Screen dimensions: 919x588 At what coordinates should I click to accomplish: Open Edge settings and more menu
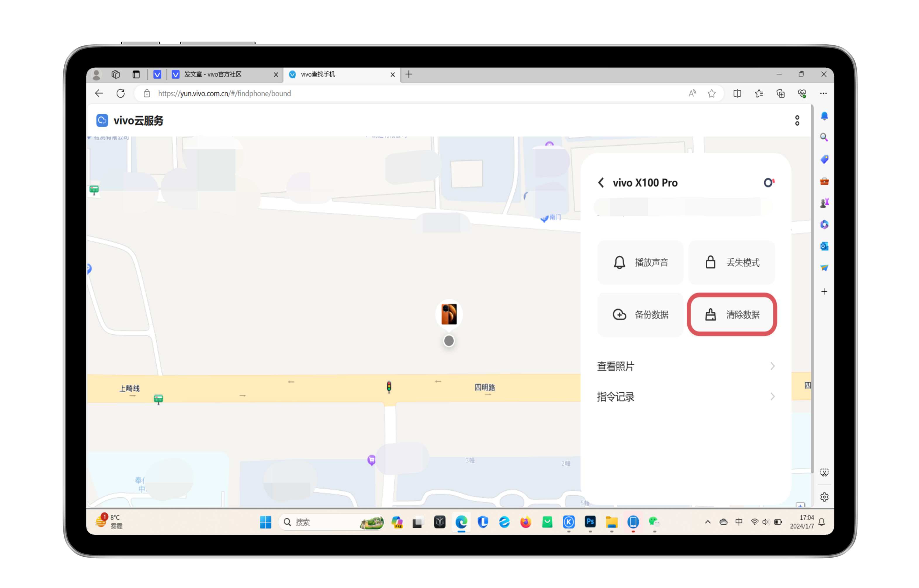[823, 94]
